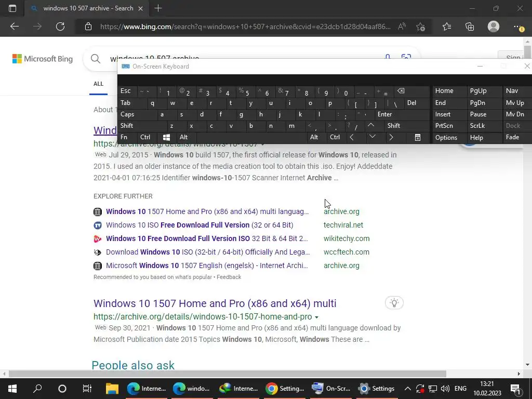532x399 pixels.
Task: Open the volume icon in the system tray
Action: click(445, 389)
